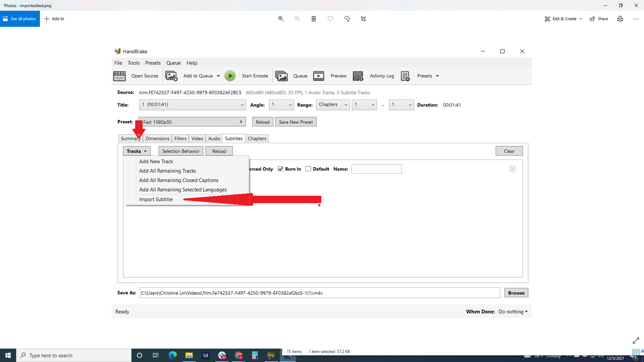Open the Queue menu
This screenshot has height=362, width=644.
pos(173,63)
